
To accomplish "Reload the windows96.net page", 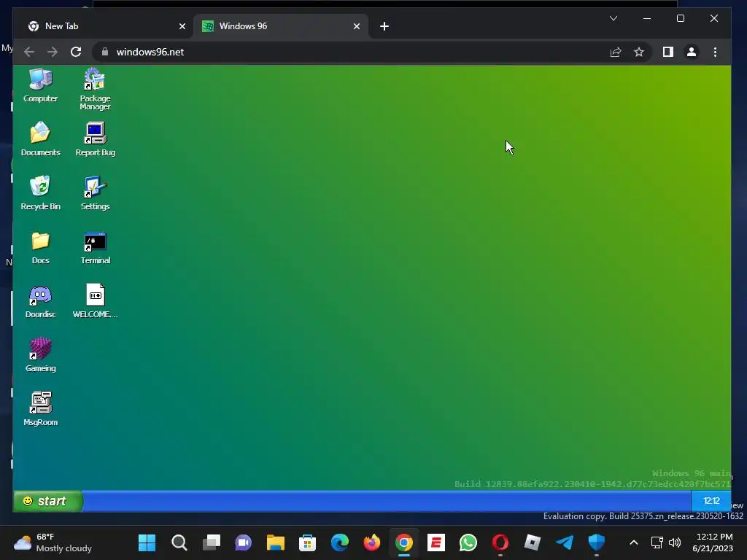I will 76,52.
